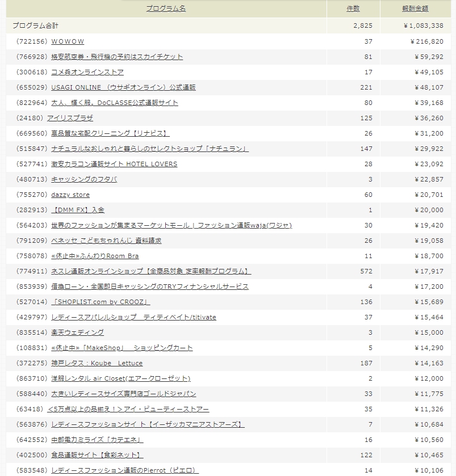The width and height of the screenshot is (456, 476).
Task: Open アイ・ビューティーストアー link
Action: pos(128,409)
